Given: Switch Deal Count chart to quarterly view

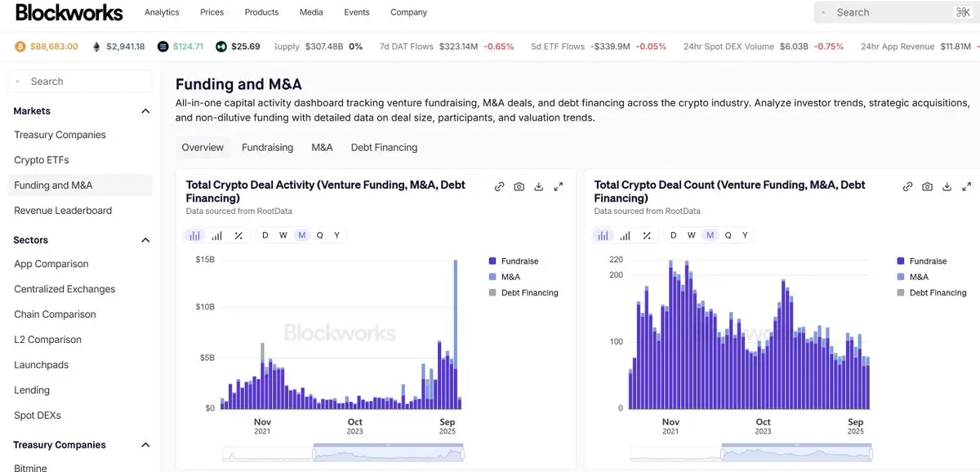Looking at the screenshot, I should coord(728,234).
